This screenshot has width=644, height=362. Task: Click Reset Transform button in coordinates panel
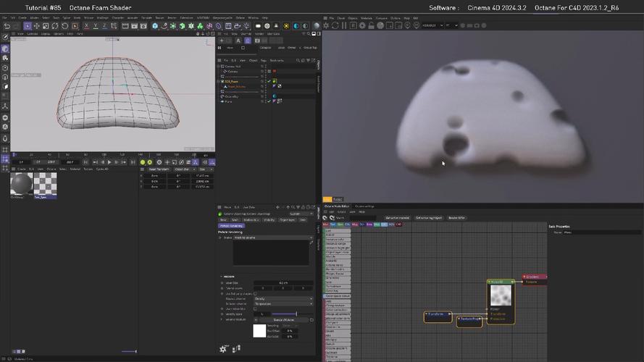[159, 169]
